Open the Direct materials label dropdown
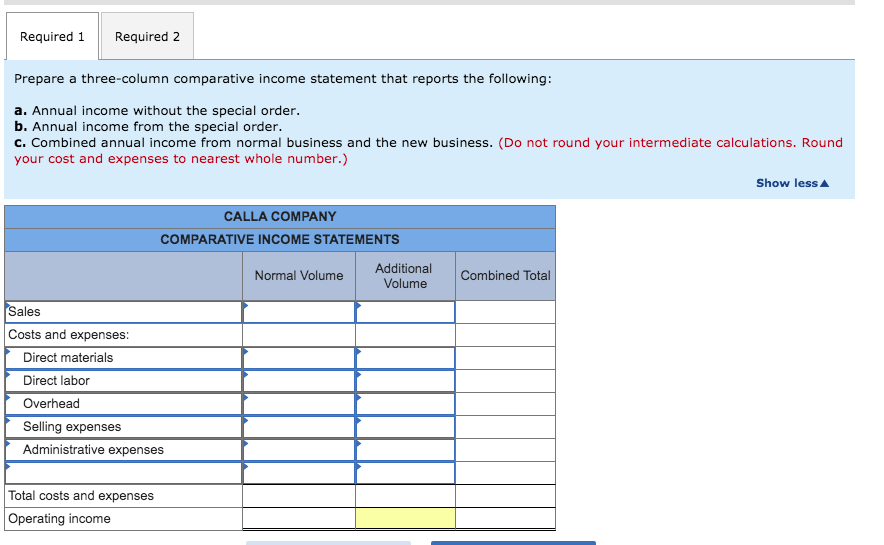This screenshot has height=545, width=884. pyautogui.click(x=123, y=358)
